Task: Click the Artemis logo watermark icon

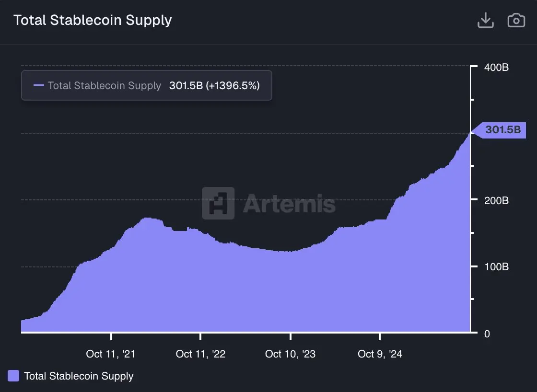Action: [218, 203]
